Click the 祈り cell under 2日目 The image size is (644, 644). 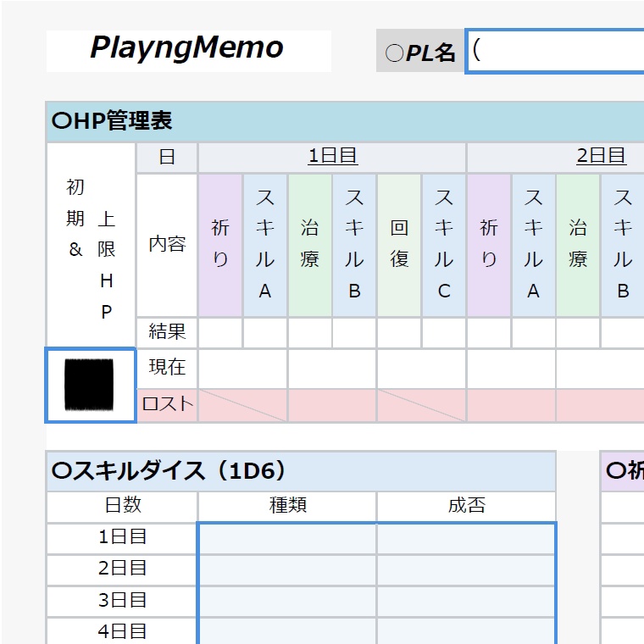489,245
